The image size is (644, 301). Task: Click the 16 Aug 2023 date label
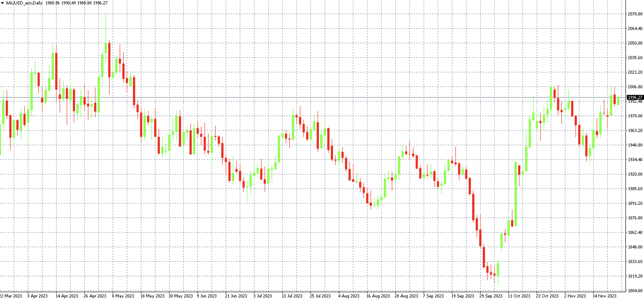[x=378, y=296]
